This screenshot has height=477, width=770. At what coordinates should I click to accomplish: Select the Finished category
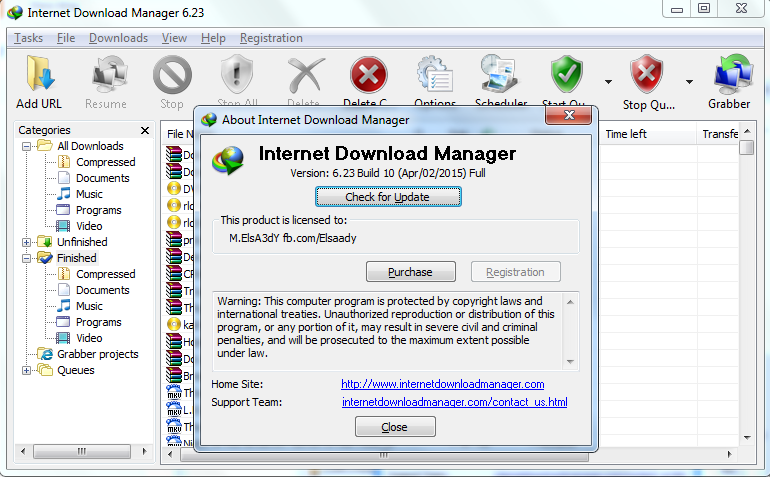tap(77, 258)
